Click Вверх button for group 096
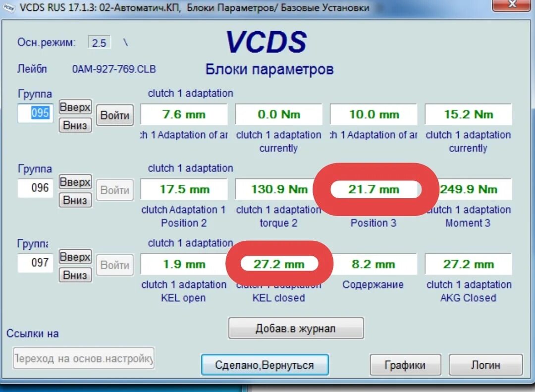535x392 pixels. [x=75, y=182]
